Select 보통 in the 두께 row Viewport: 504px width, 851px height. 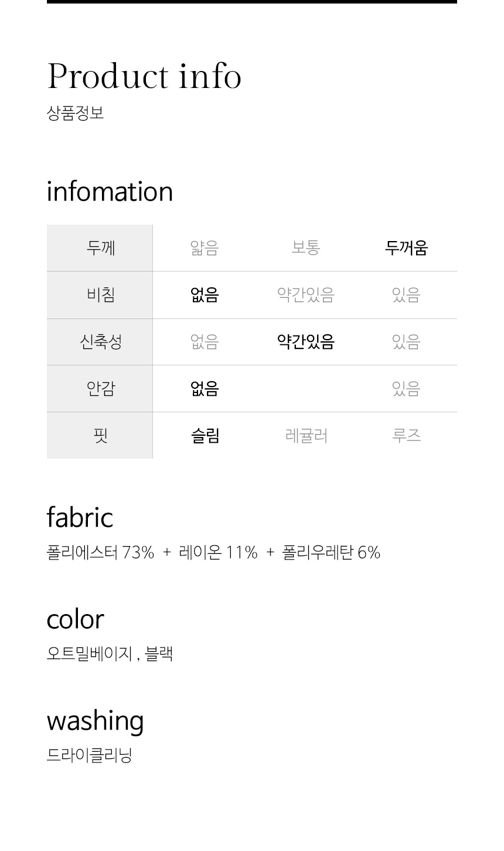click(x=305, y=248)
